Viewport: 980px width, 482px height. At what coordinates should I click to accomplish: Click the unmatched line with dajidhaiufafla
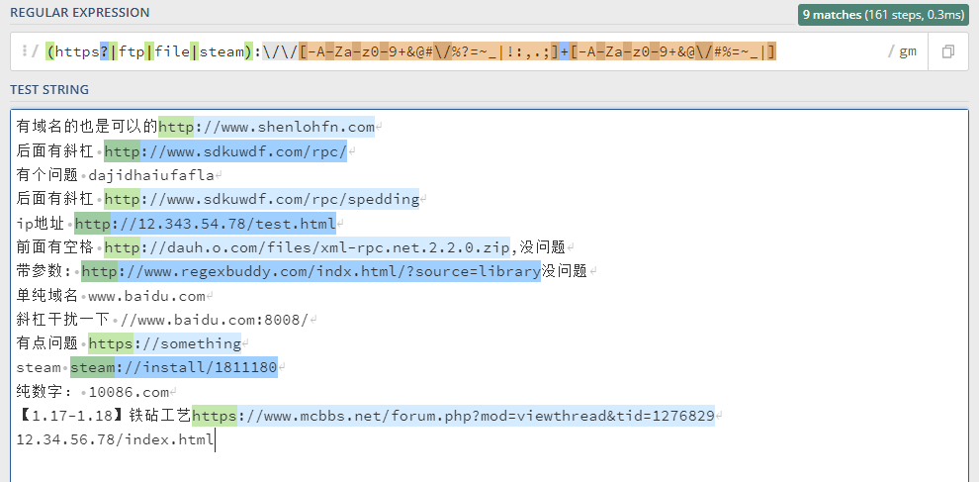150,175
